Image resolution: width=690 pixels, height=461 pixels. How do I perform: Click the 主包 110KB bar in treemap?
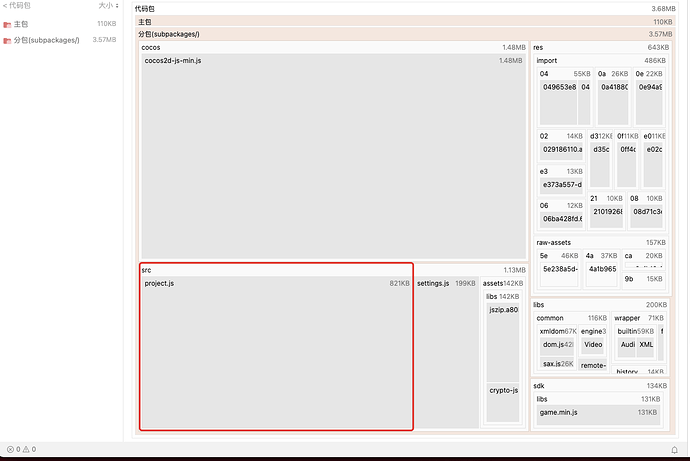[x=405, y=22]
